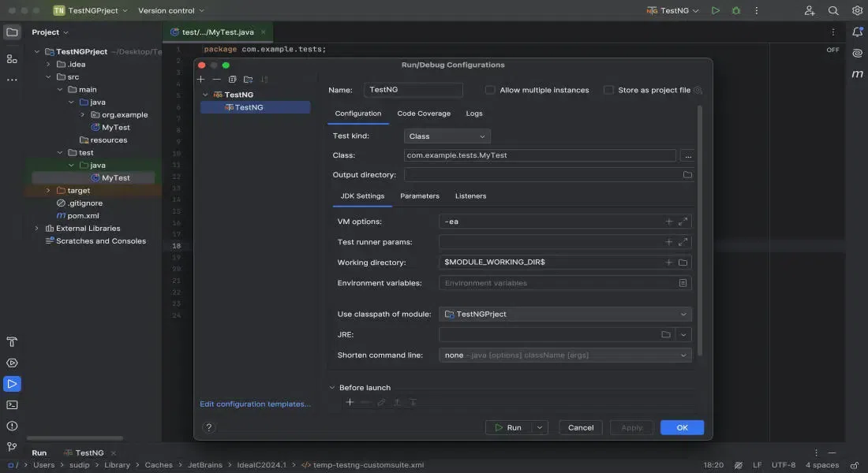868x473 pixels.
Task: Click the Test runner params field
Action: (565, 242)
